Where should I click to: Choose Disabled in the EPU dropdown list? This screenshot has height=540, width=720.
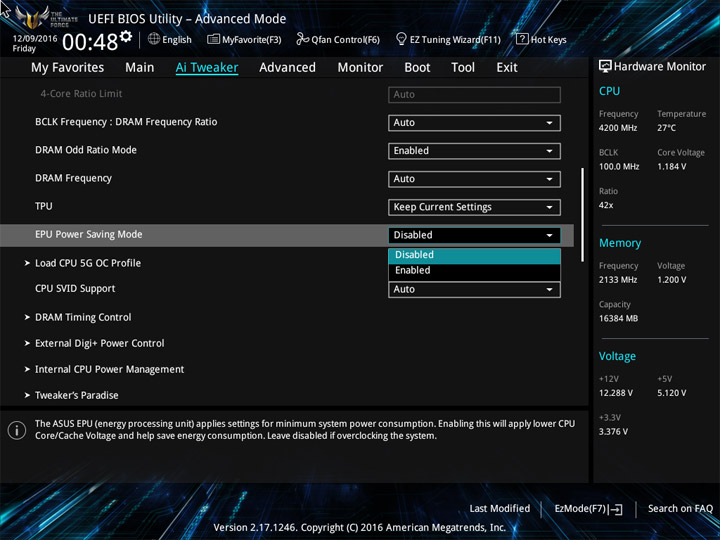click(474, 255)
